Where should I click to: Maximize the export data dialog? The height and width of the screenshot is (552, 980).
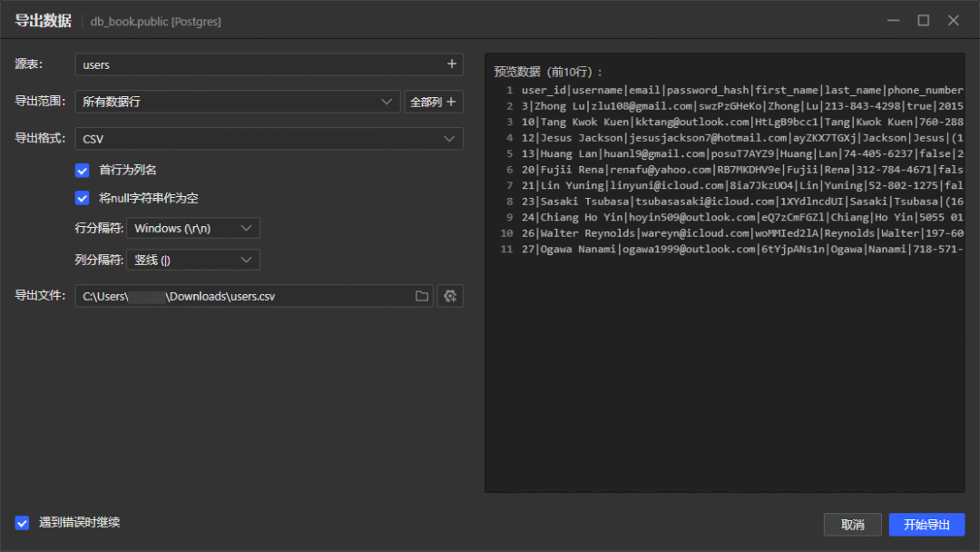(923, 21)
